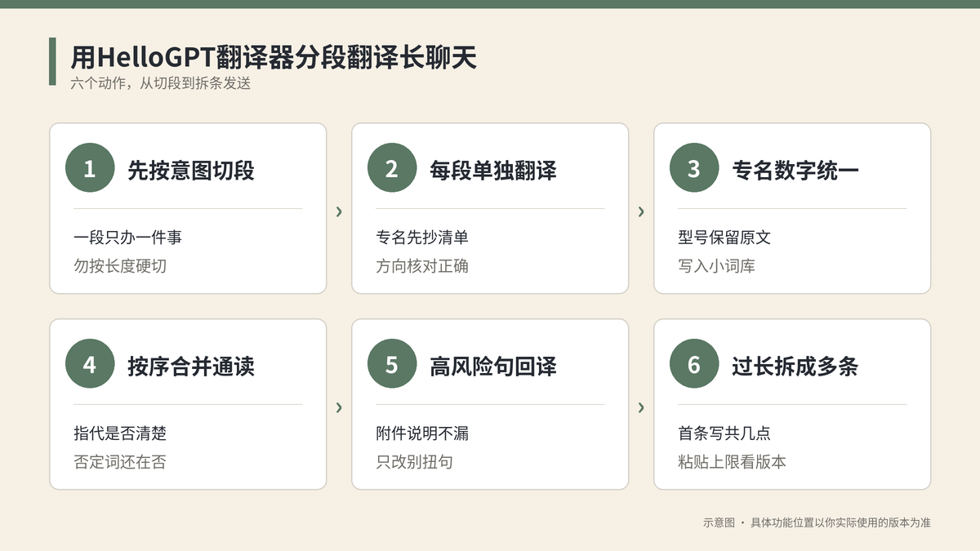The width and height of the screenshot is (980, 551).
Task: Click the line 专名先抄清单
Action: (422, 238)
